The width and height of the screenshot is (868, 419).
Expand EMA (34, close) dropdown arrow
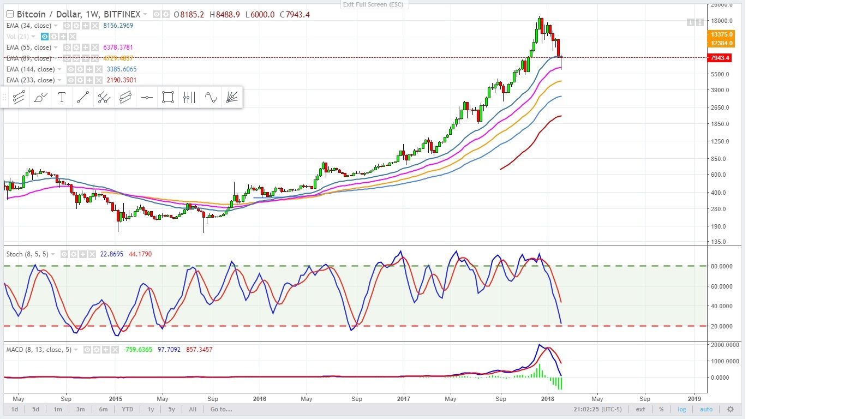pyautogui.click(x=56, y=26)
